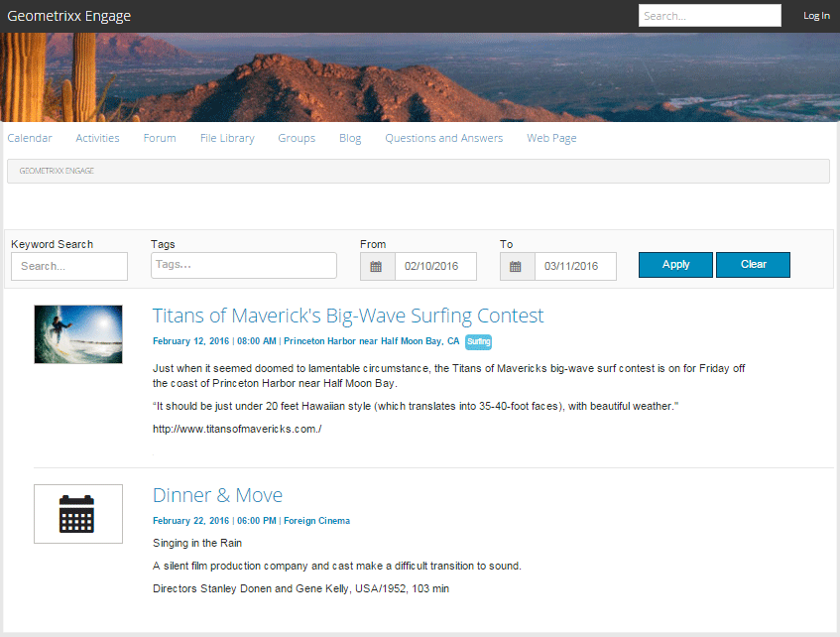Image resolution: width=840 pixels, height=637 pixels.
Task: Go to Questions and Answers
Action: click(444, 138)
